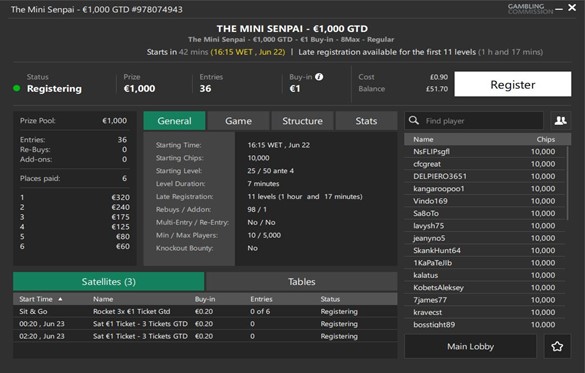Click the Registering status label
The image size is (585, 373).
[54, 89]
